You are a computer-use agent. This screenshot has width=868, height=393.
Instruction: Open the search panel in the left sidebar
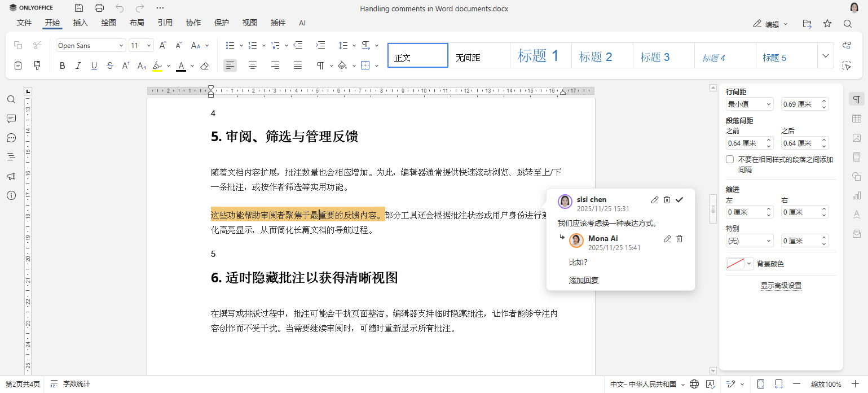coord(11,99)
